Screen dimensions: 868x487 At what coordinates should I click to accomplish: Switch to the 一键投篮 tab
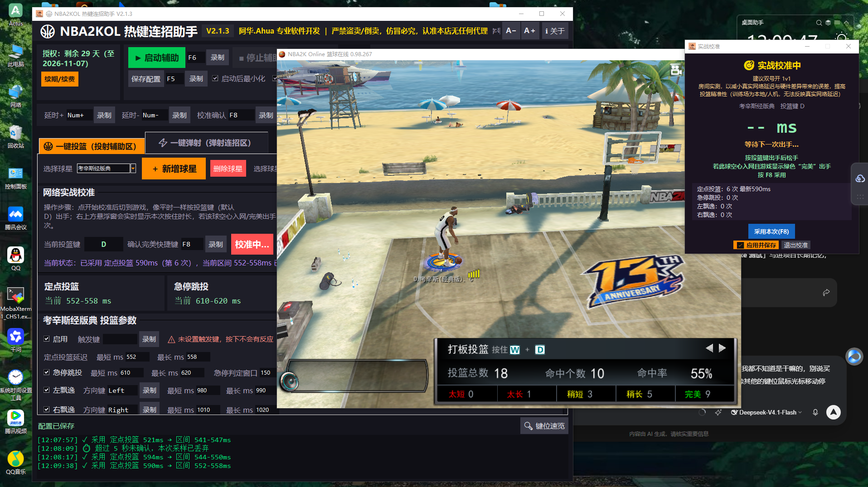(91, 146)
